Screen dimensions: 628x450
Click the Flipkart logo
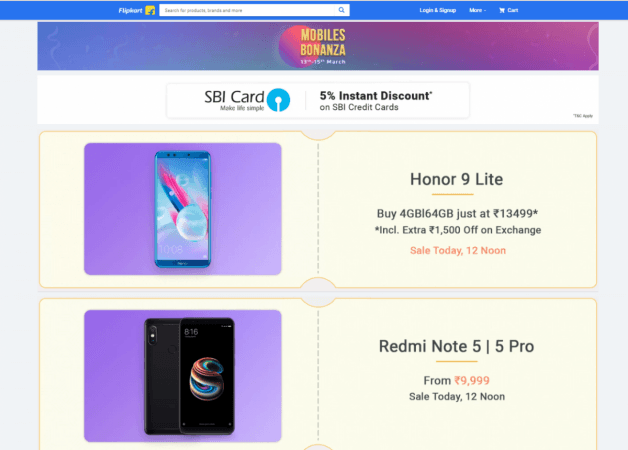pos(131,10)
